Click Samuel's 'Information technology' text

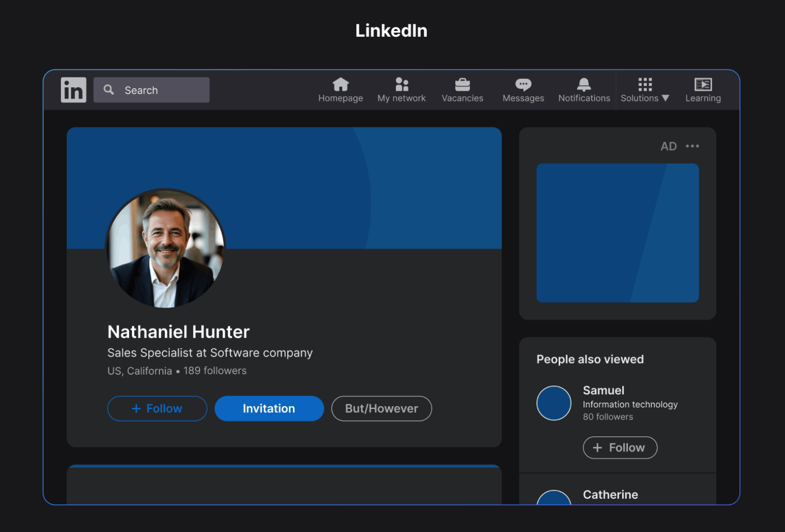pyautogui.click(x=630, y=405)
